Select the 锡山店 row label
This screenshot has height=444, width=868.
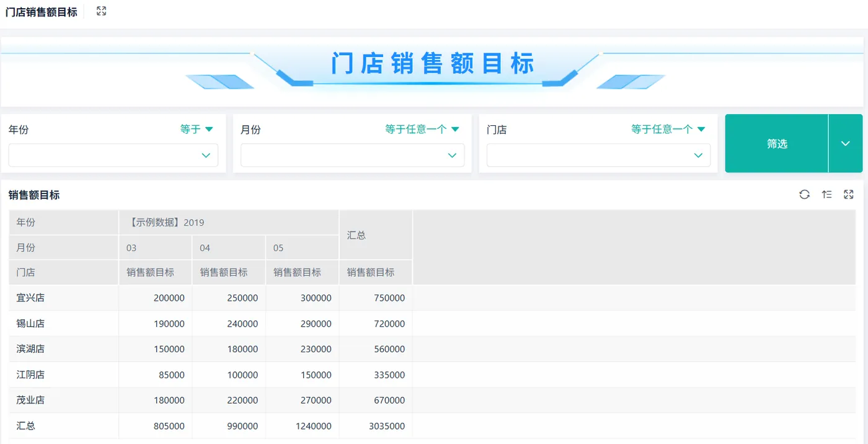(30, 323)
